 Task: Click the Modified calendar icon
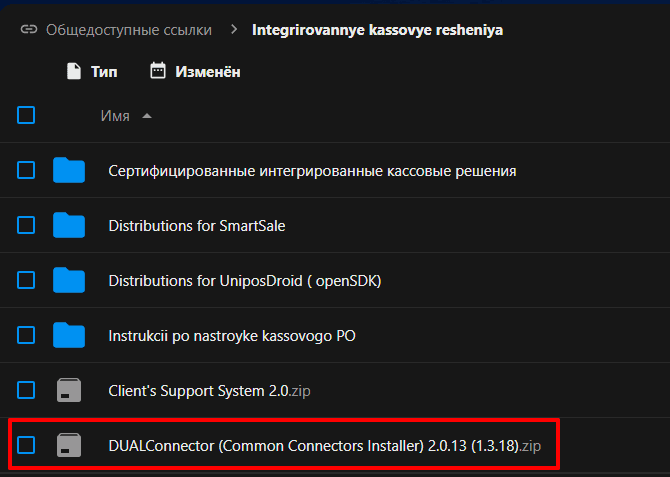tap(157, 71)
